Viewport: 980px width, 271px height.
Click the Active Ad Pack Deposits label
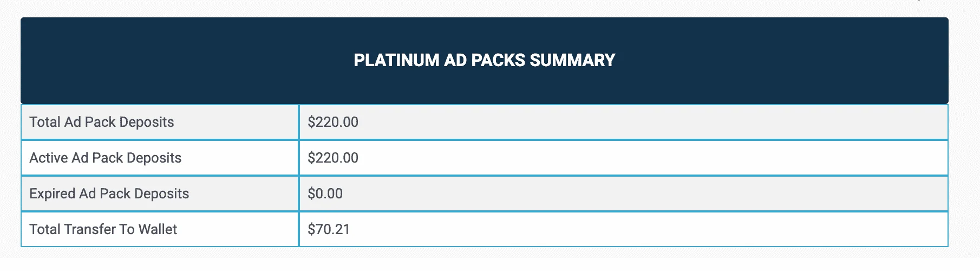click(x=106, y=158)
